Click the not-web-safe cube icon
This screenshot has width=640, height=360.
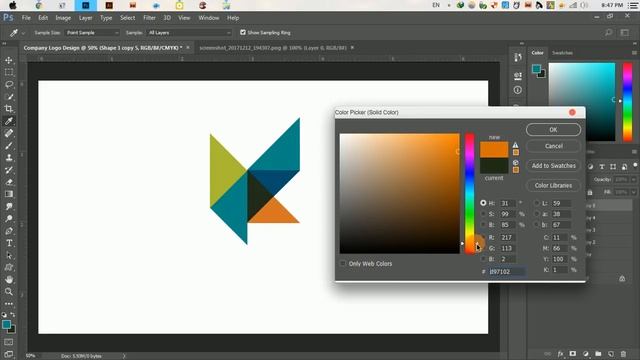pyautogui.click(x=516, y=162)
